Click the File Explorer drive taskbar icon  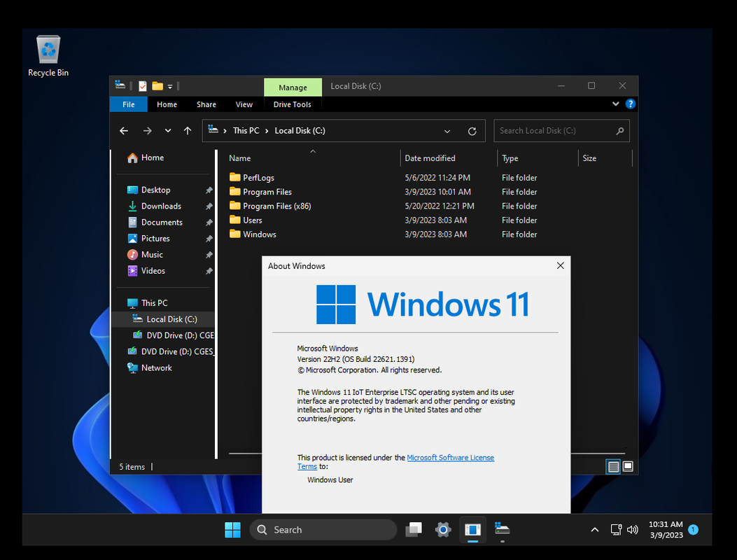click(x=502, y=530)
